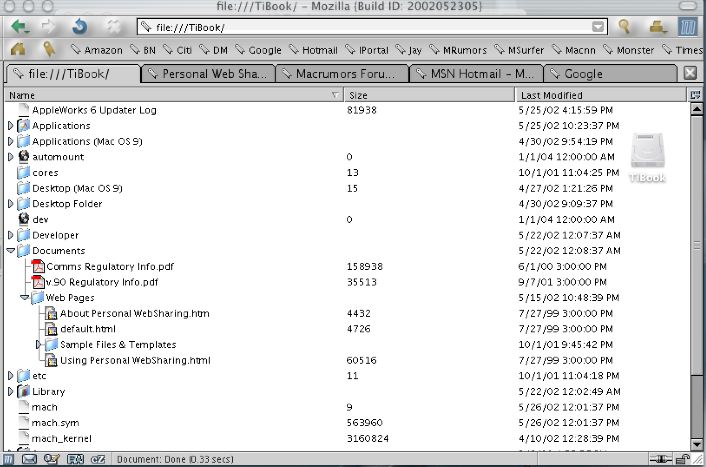Collapse the Web Pages folder triangle
The width and height of the screenshot is (706, 467).
[x=25, y=298]
